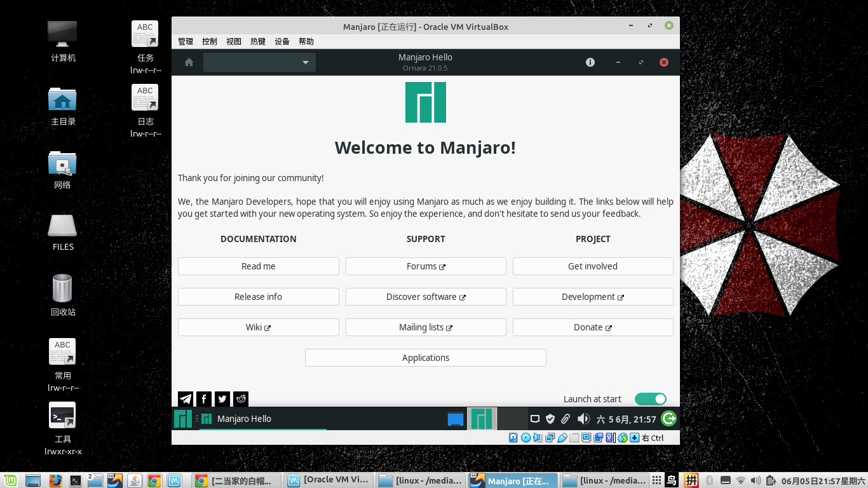Open the Wiki link button
868x488 pixels.
coord(259,327)
